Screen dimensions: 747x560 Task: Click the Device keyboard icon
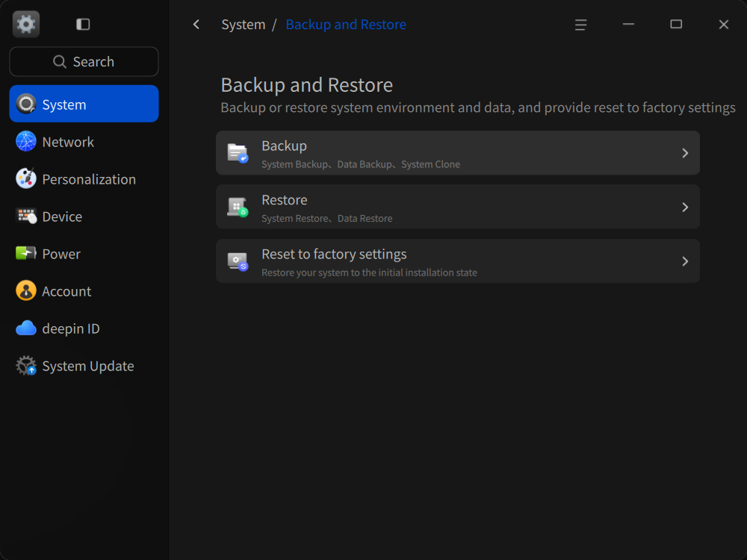click(x=25, y=217)
